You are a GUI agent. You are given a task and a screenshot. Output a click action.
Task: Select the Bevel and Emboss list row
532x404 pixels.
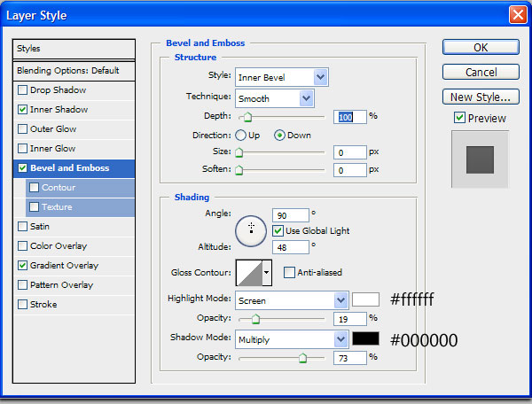tap(74, 168)
